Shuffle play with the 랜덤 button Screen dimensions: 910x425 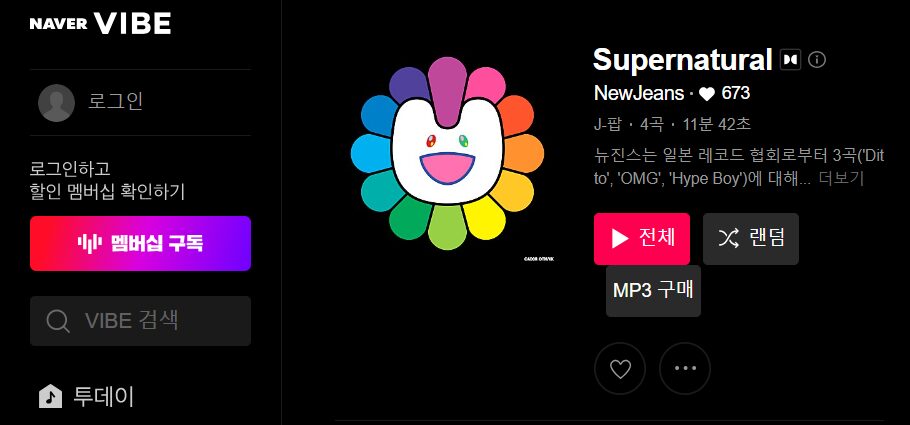(751, 239)
